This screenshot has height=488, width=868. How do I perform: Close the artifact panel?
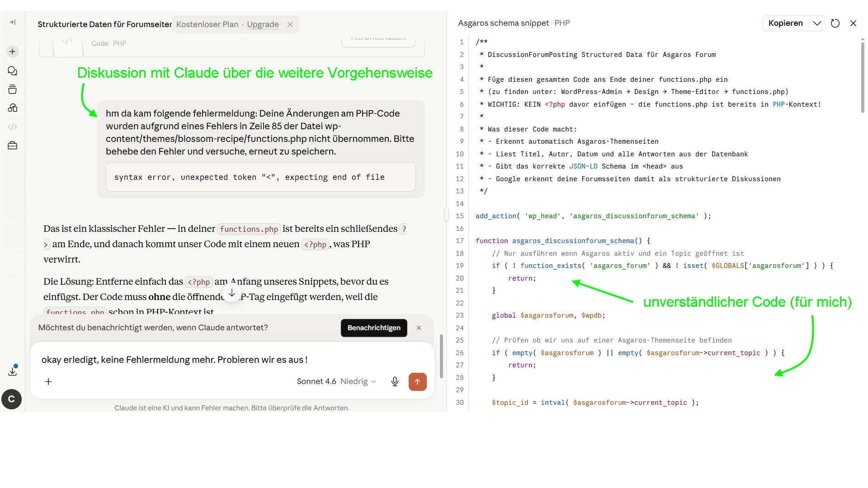(853, 23)
